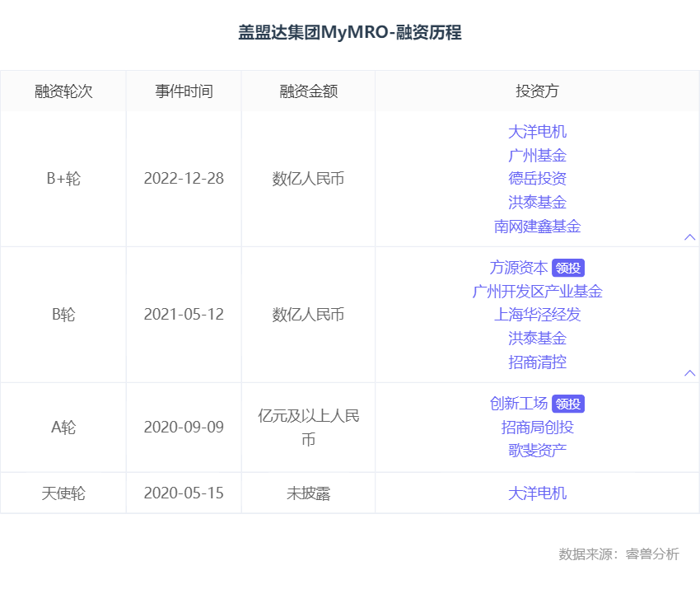This screenshot has width=700, height=589.
Task: Open 上海华泾经发 investor link
Action: [x=537, y=315]
